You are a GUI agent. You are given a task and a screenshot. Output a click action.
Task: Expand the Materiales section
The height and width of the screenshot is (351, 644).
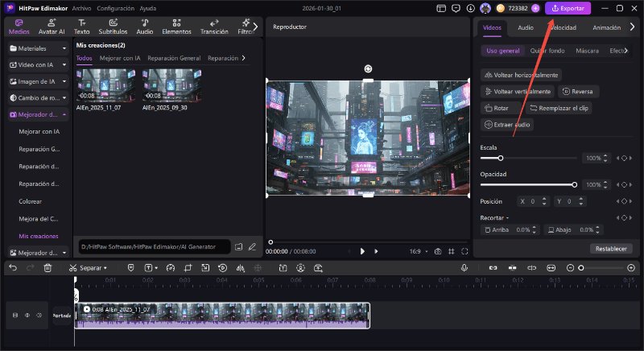38,48
